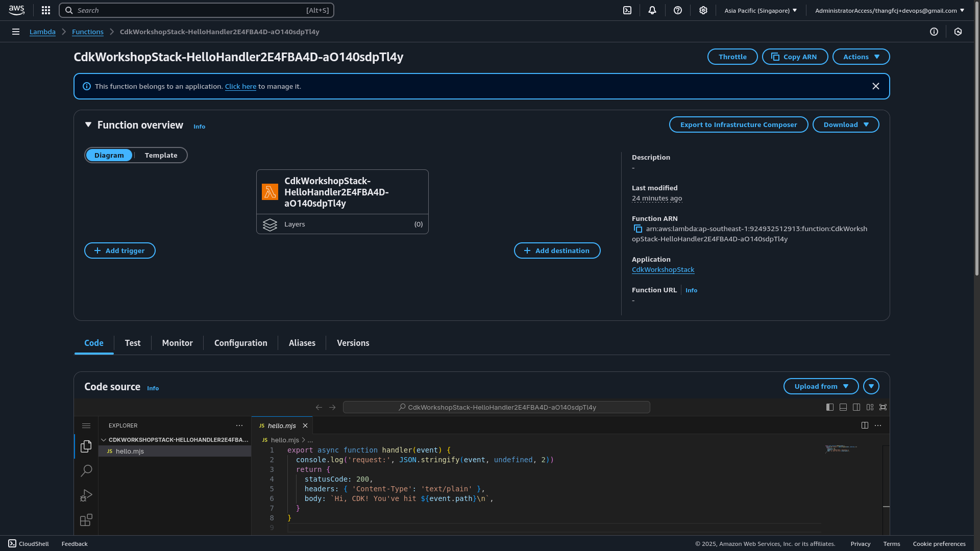Viewport: 980px width, 551px height.
Task: Switch to the Test tab
Action: point(133,343)
